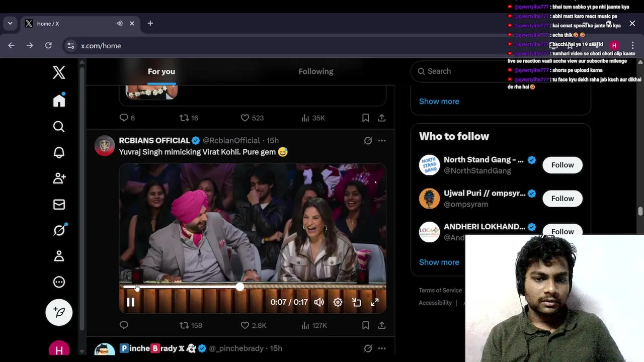Click the page vertical scrollbar thumb
The image size is (644, 362).
pos(640,212)
